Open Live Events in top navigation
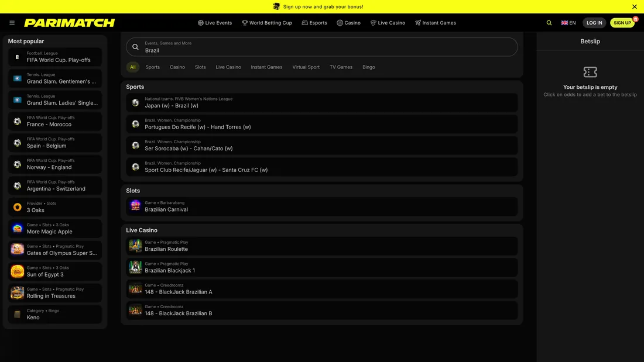The width and height of the screenshot is (644, 362). [x=215, y=23]
